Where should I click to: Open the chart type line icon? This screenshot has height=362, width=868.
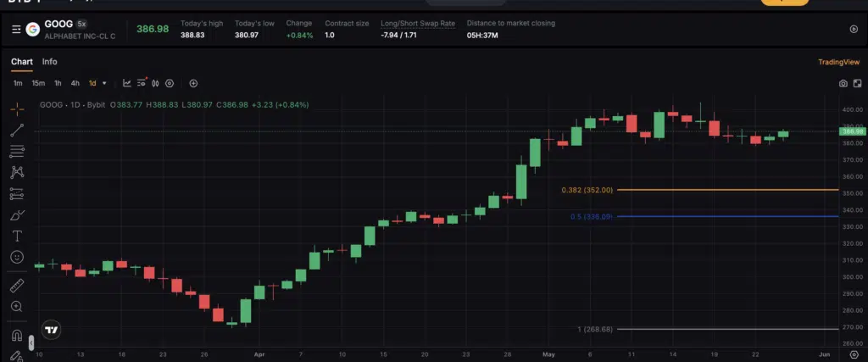pos(127,83)
